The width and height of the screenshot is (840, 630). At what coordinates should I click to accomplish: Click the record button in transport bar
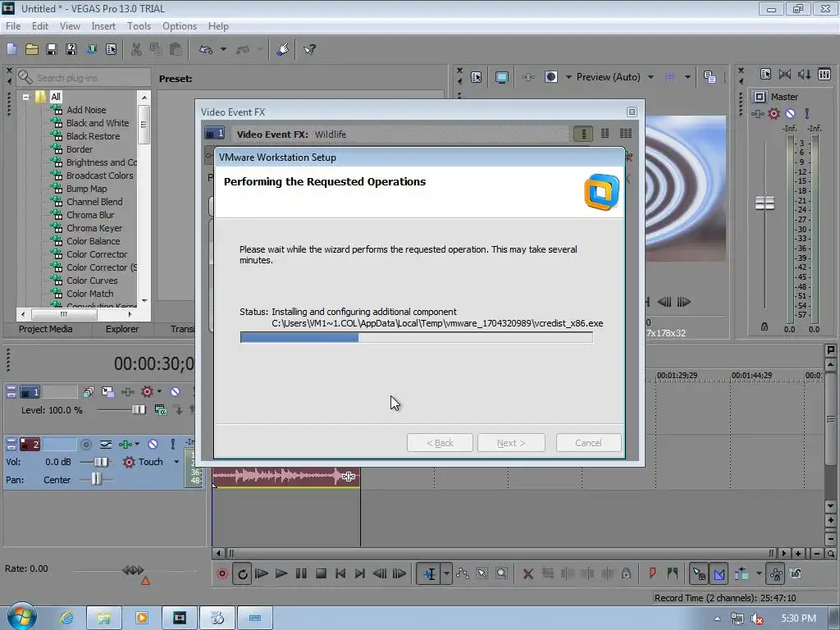[222, 573]
